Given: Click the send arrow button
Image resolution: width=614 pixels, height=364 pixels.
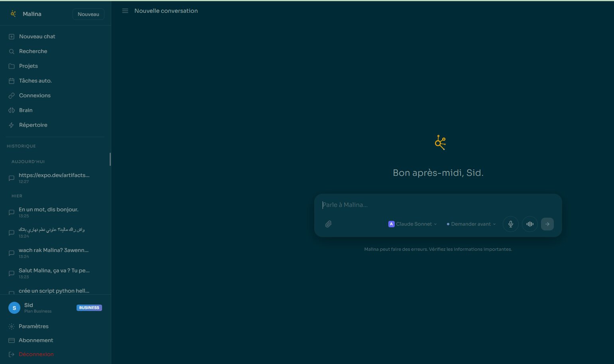Looking at the screenshot, I should [x=547, y=224].
